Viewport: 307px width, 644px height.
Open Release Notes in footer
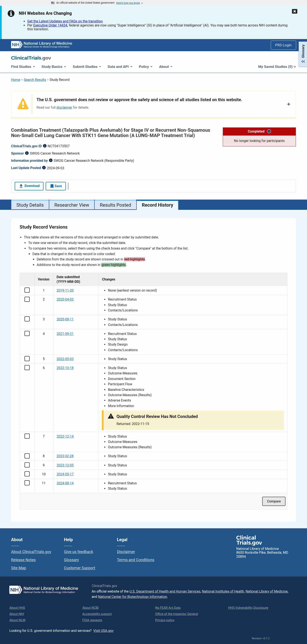click(23, 560)
